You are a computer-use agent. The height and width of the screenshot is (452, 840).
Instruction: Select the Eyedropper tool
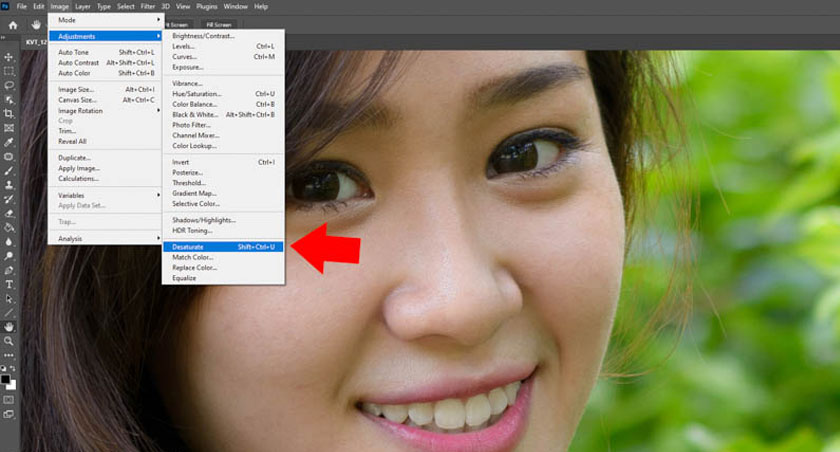coord(9,142)
